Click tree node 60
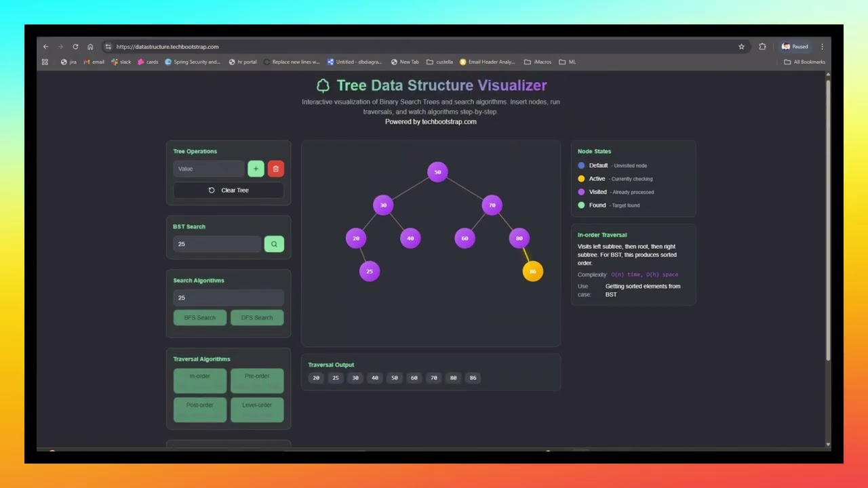Screen dimensions: 868x488 [465, 238]
